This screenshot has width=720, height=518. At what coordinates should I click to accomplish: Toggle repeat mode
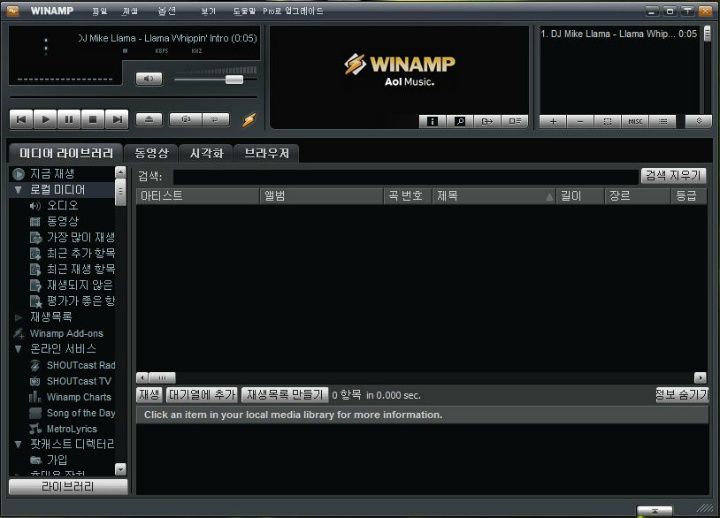pos(216,119)
